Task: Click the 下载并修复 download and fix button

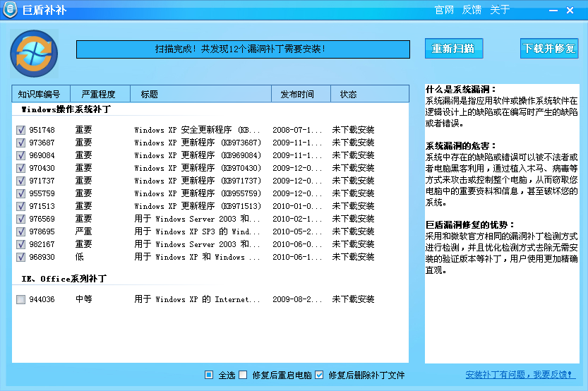Action: coord(548,49)
